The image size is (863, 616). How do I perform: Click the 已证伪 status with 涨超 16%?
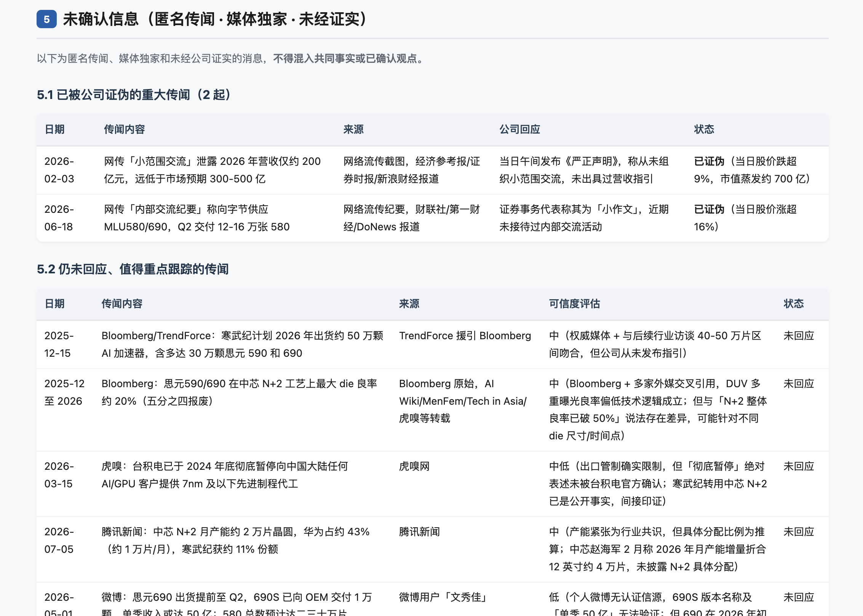[x=745, y=218]
